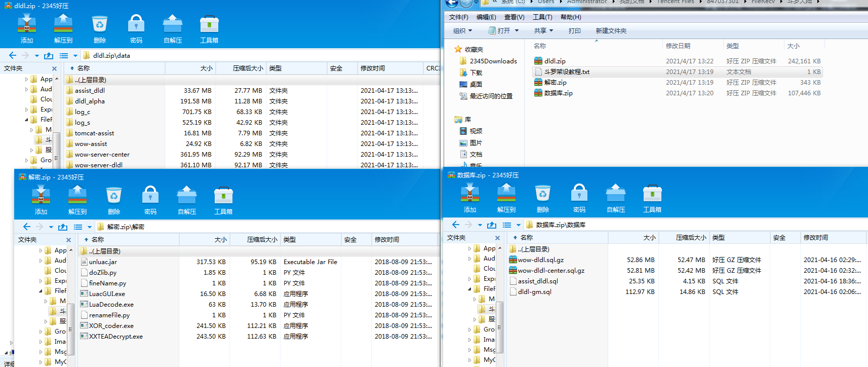The height and width of the screenshot is (367, 868).
Task: Open 帮助(H) menu in Explorer
Action: [571, 17]
